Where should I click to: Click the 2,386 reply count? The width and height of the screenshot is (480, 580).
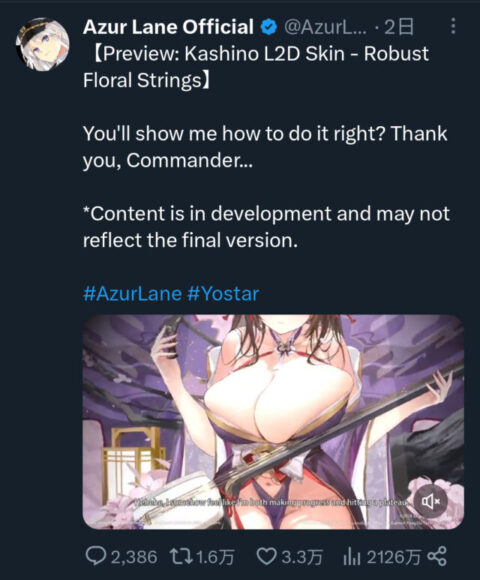tap(134, 557)
